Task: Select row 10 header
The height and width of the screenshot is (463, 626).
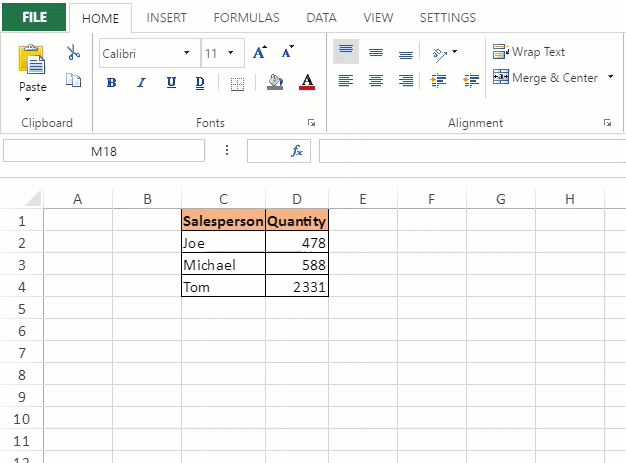Action: tap(22, 419)
